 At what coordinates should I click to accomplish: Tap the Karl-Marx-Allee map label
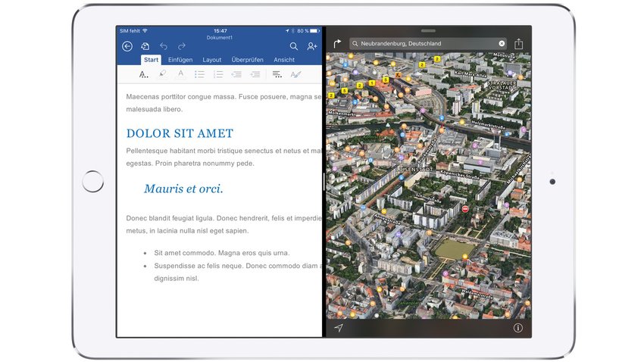[470, 73]
